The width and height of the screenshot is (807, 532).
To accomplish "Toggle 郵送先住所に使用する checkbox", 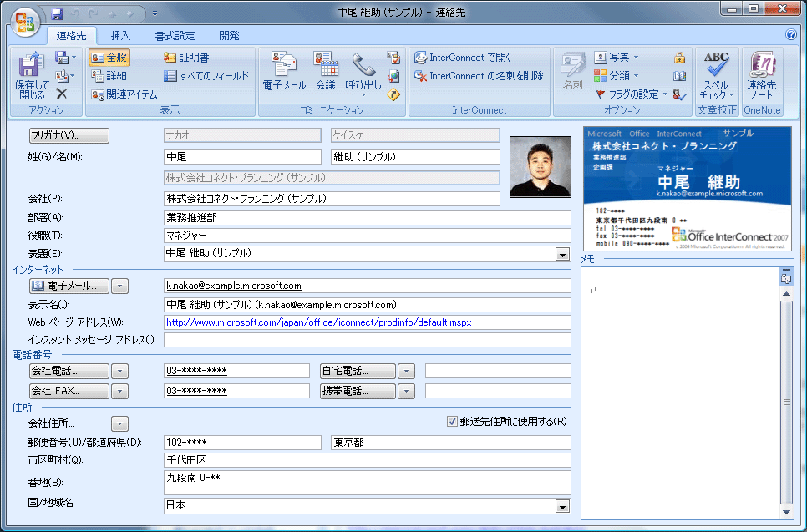I will [x=452, y=422].
